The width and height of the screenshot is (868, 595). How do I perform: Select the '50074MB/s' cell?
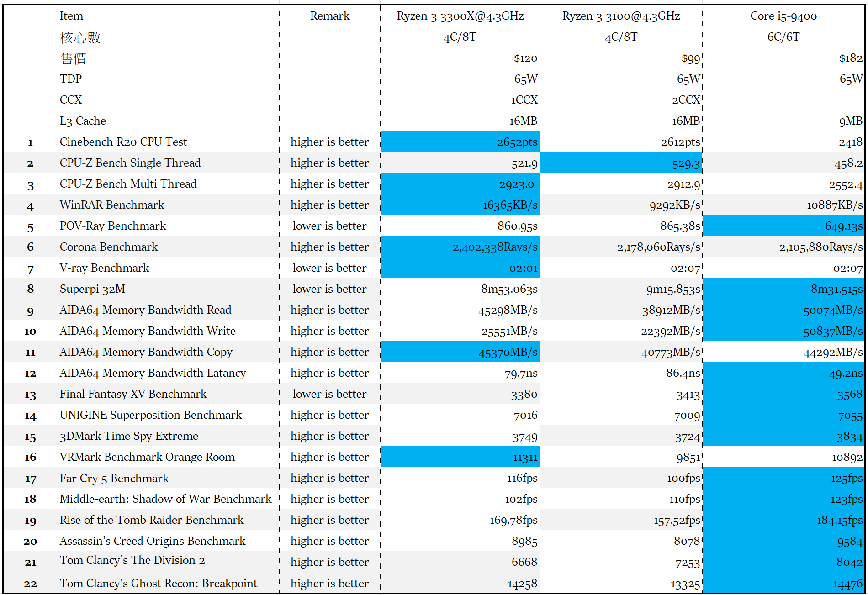pyautogui.click(x=783, y=310)
